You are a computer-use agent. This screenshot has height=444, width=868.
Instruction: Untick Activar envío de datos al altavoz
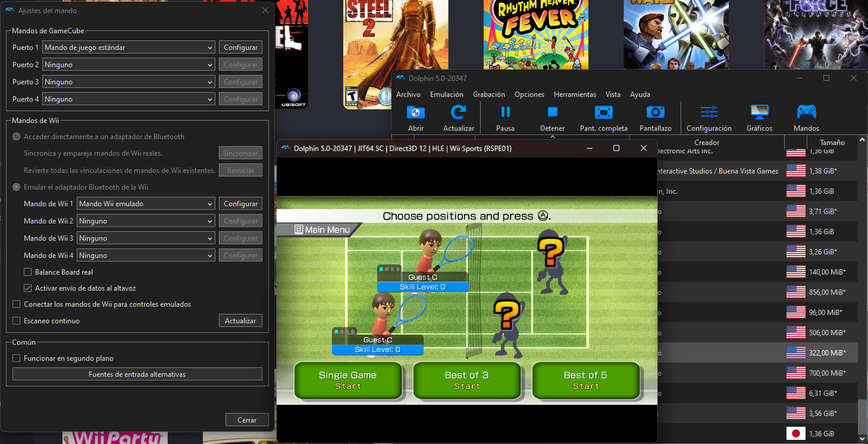pos(27,288)
